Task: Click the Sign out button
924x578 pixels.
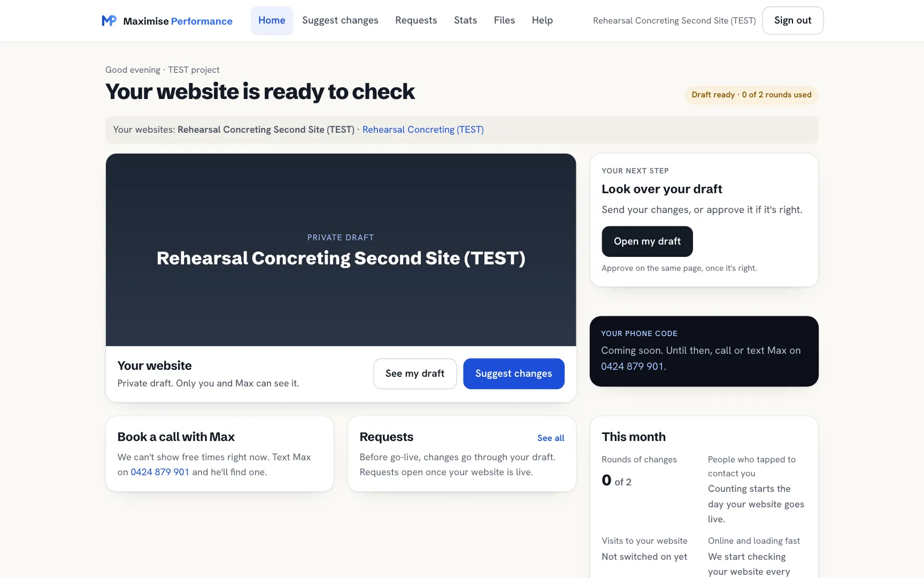Action: [792, 20]
